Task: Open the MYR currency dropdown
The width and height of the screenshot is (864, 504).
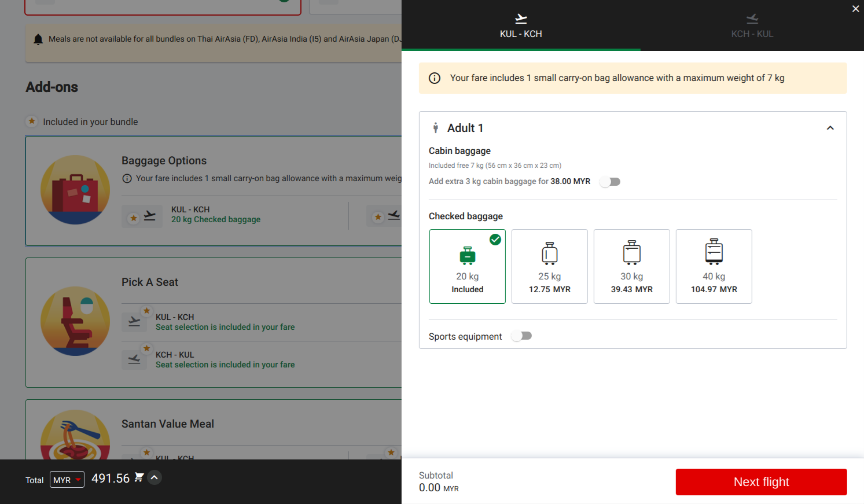Action: (x=67, y=480)
